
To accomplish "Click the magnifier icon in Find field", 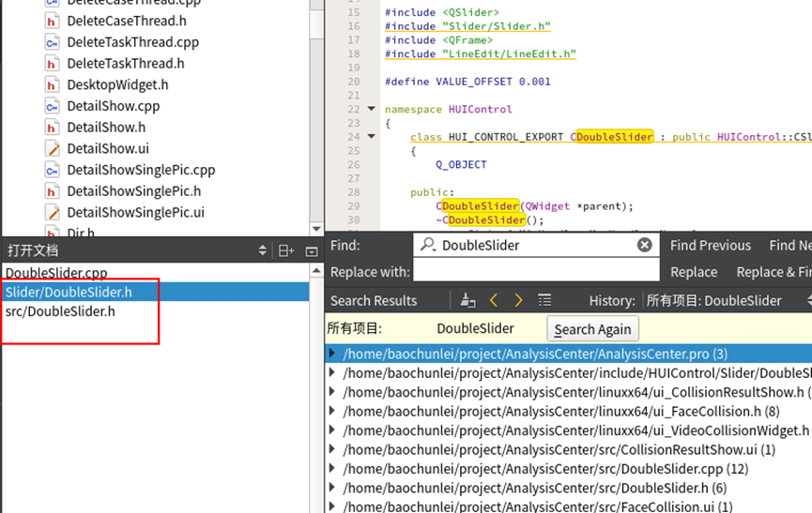I will point(428,245).
